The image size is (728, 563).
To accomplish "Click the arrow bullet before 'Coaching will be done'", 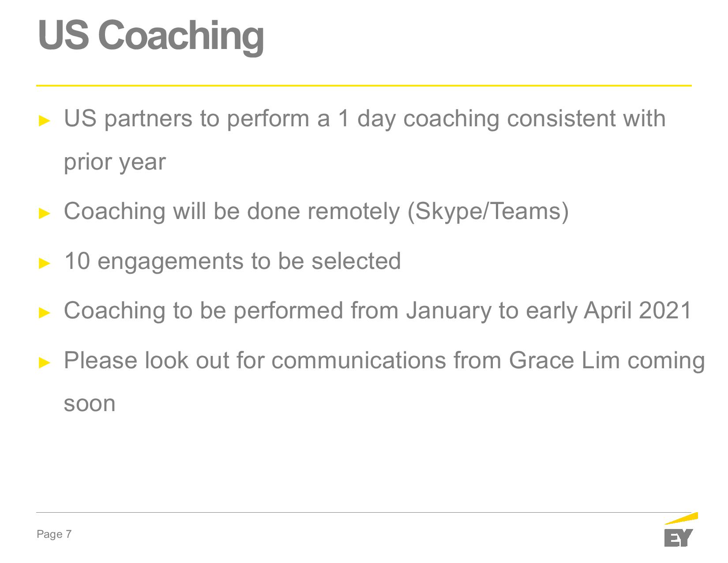I will point(45,213).
